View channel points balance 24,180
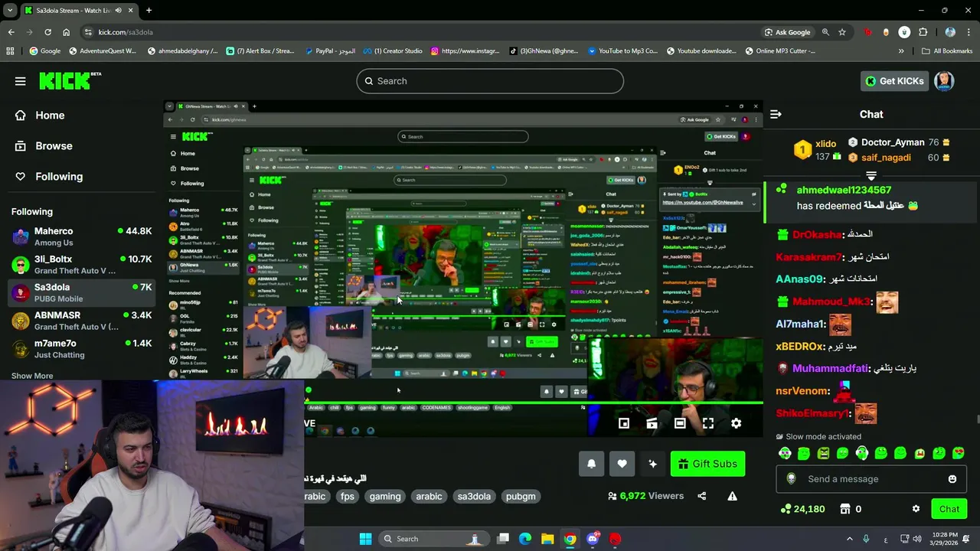This screenshot has width=980, height=551. click(802, 509)
